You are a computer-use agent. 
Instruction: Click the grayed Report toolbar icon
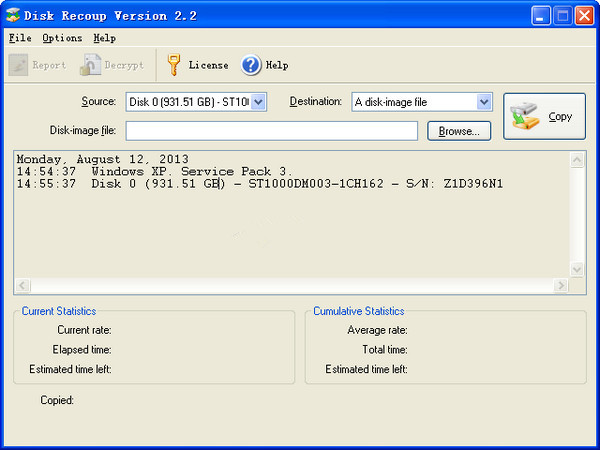click(x=18, y=65)
